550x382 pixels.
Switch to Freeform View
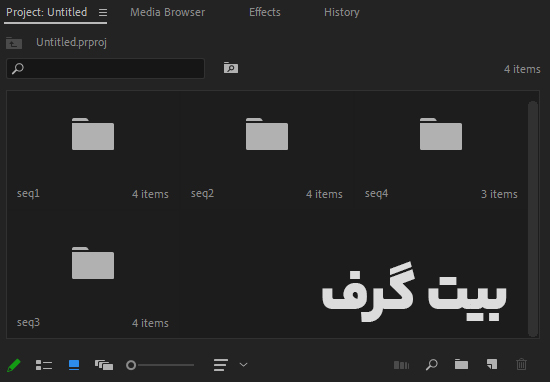pos(104,365)
